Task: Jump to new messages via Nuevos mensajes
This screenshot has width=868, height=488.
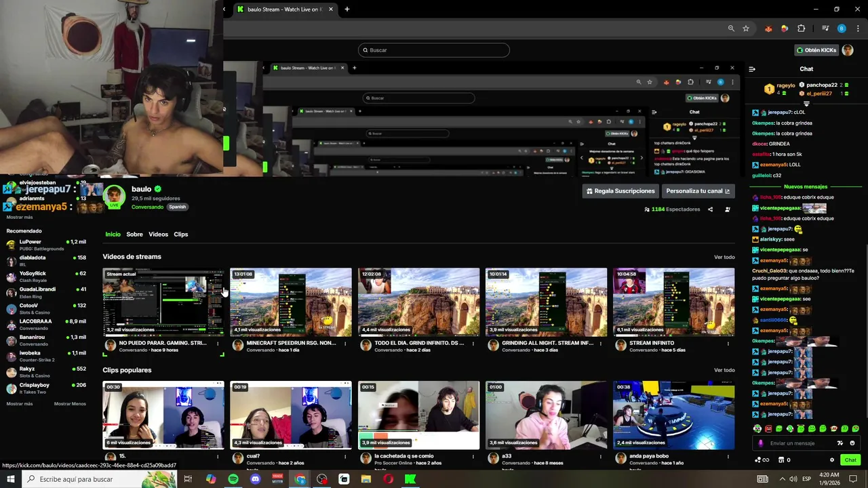Action: point(806,186)
